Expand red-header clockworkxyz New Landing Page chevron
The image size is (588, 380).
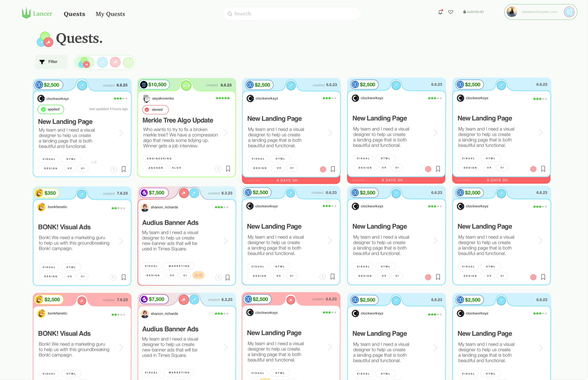coord(330,347)
